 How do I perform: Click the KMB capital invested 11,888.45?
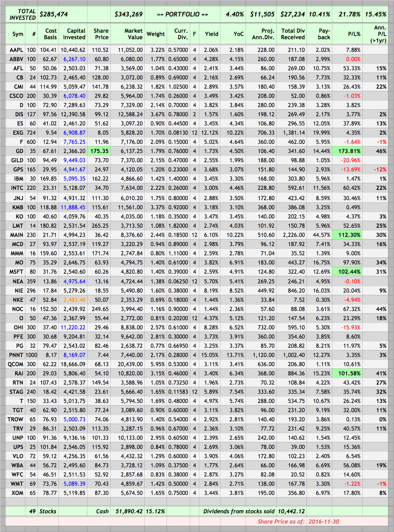tap(73, 207)
